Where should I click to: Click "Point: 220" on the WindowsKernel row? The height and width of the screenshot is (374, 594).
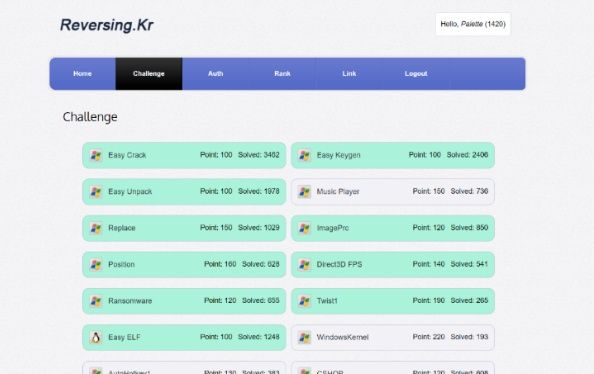(x=428, y=337)
